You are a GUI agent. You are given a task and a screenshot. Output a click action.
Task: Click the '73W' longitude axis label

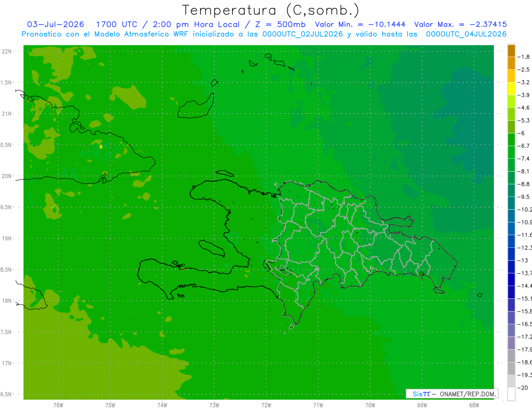pos(214,405)
